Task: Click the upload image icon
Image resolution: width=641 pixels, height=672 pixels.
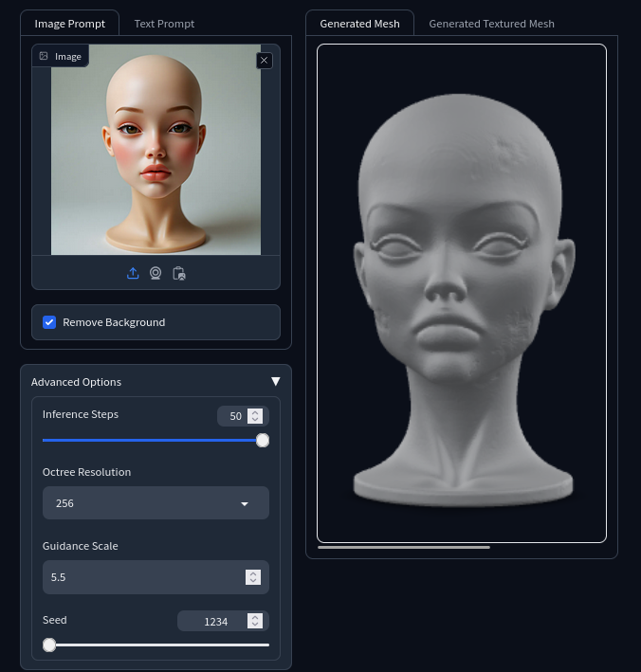Action: click(x=133, y=273)
